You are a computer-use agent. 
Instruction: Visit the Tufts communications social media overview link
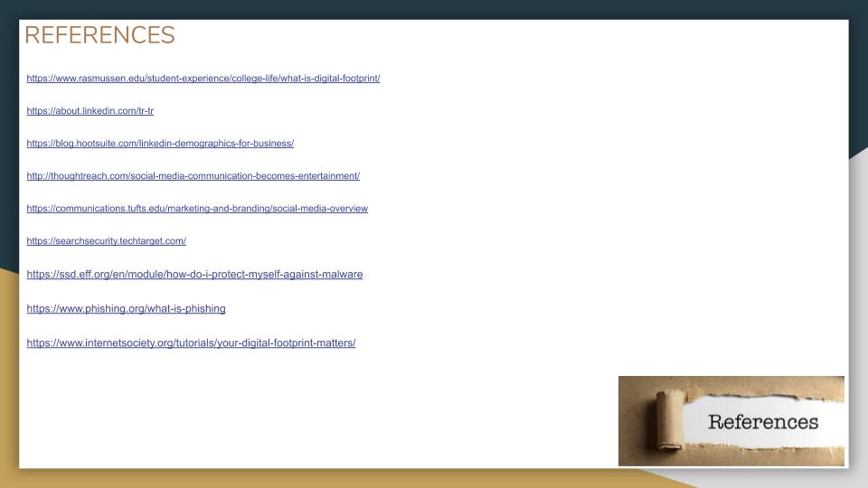tap(197, 209)
